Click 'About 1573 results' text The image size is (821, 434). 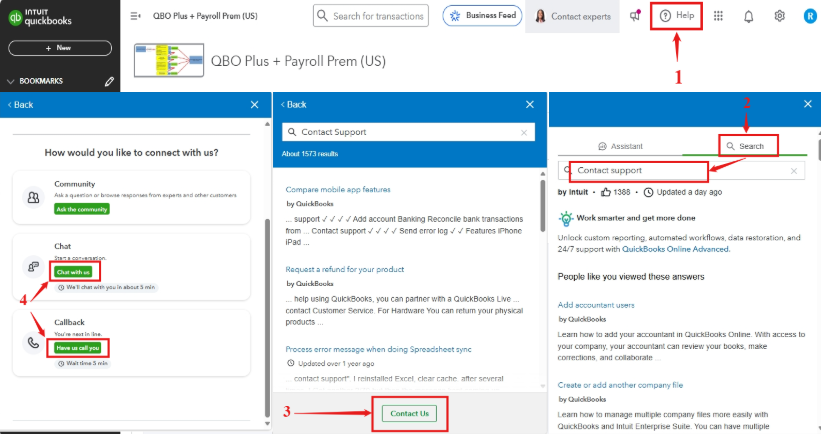(x=310, y=154)
